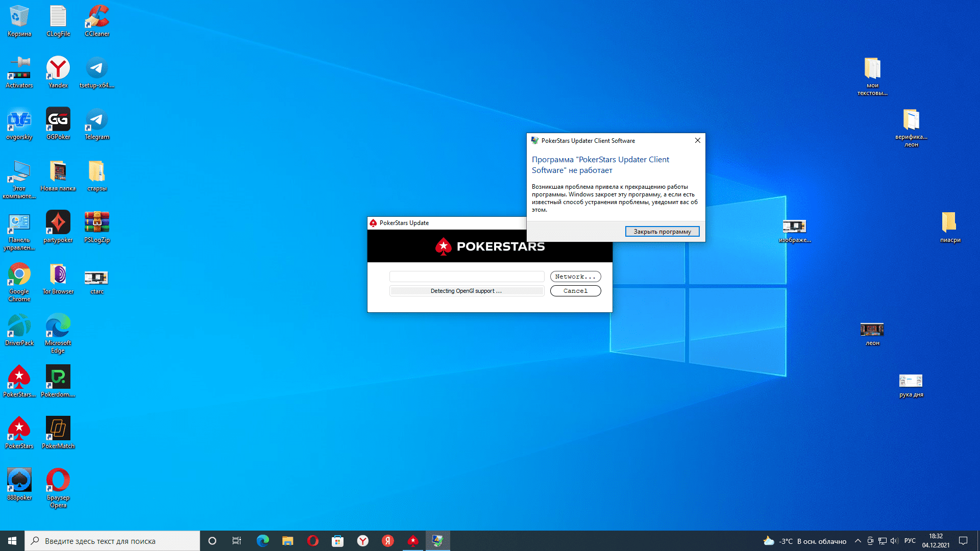Open Task View on the taskbar

(237, 541)
